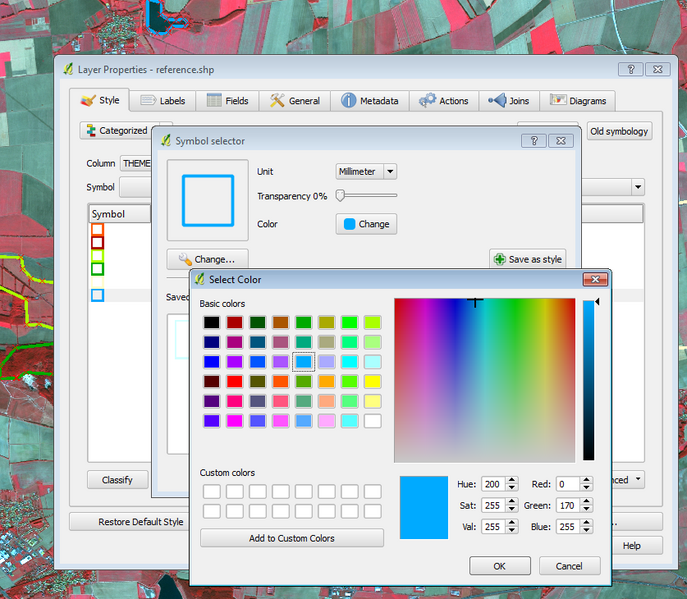Screen dimensions: 687x599
Task: Click the Hue input field
Action: tap(494, 484)
